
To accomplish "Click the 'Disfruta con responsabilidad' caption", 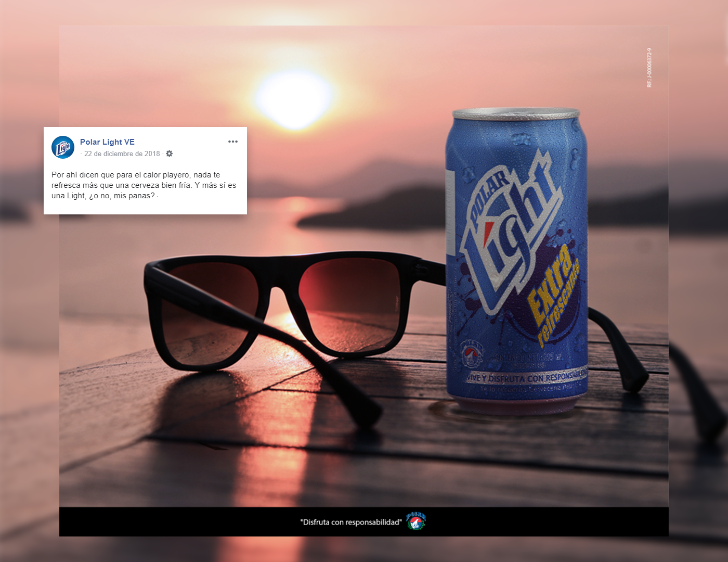I will (x=351, y=522).
